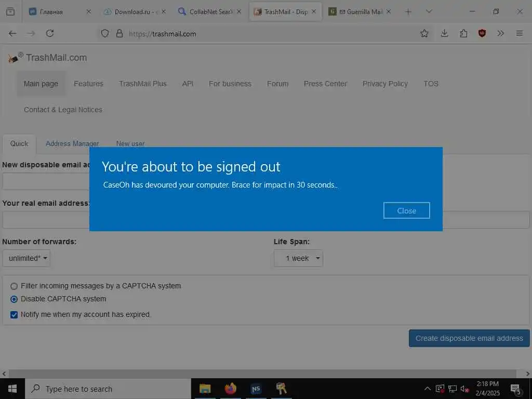Open the TOS link

(x=431, y=84)
